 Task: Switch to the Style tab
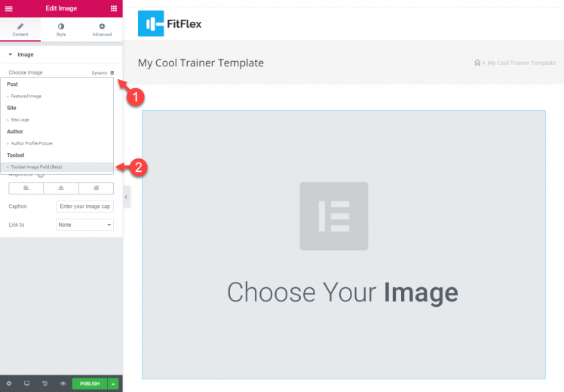click(61, 29)
